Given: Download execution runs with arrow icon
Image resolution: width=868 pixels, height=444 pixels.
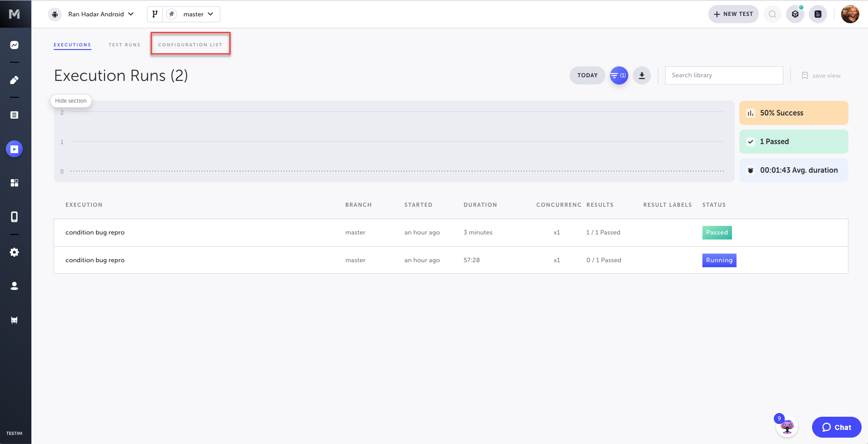Looking at the screenshot, I should click(x=642, y=75).
